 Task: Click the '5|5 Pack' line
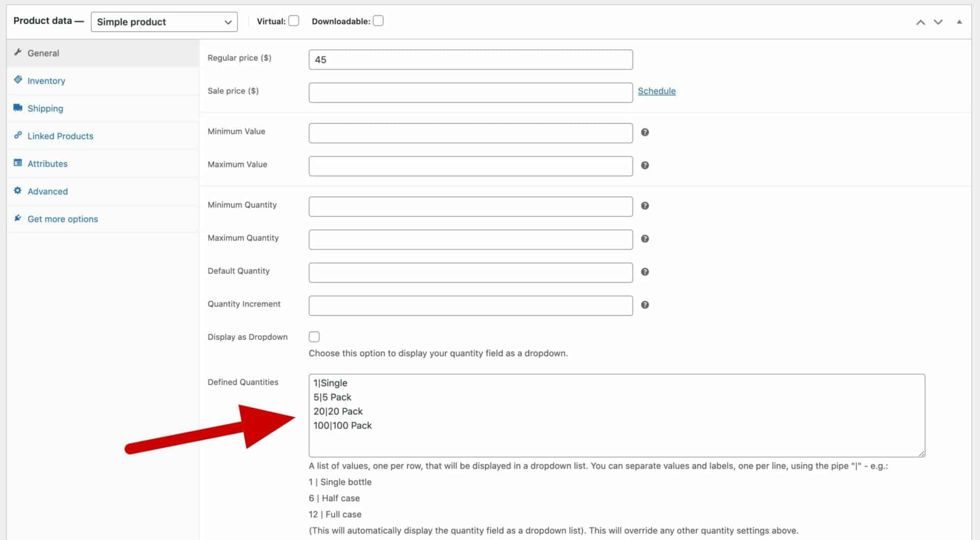click(332, 397)
